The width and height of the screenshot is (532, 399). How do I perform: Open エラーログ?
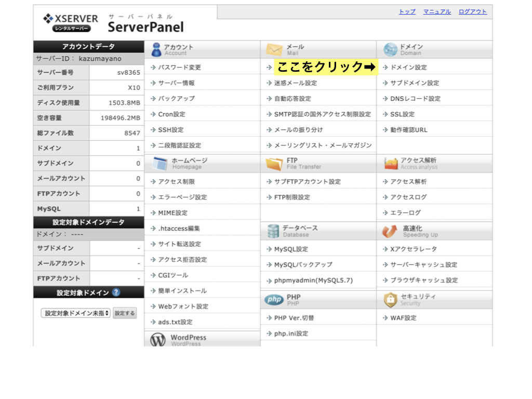(x=405, y=213)
